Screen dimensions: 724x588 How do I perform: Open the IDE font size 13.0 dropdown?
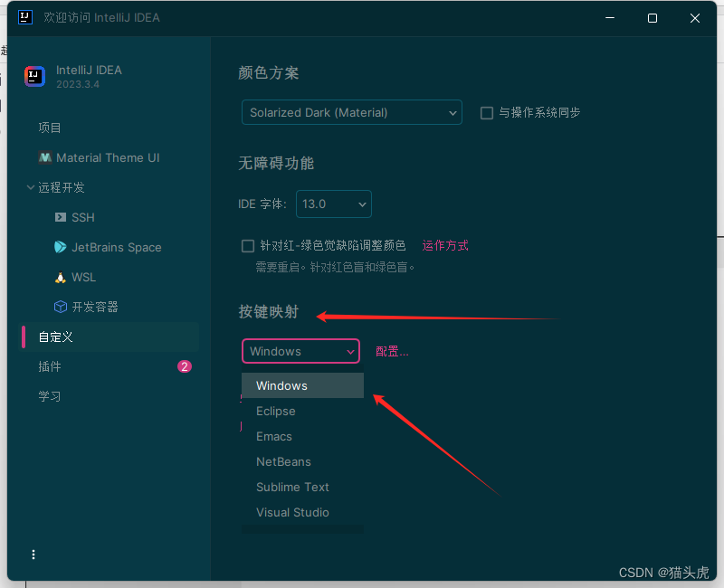334,204
